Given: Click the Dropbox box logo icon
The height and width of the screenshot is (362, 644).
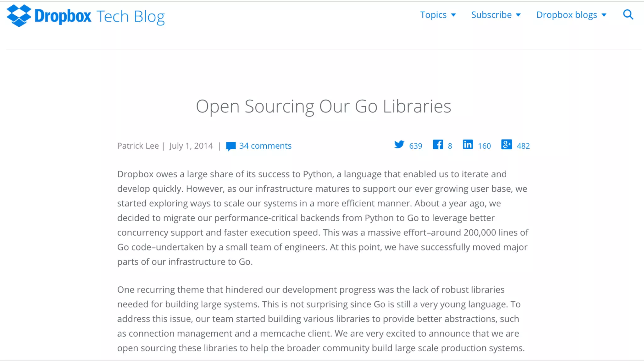Looking at the screenshot, I should tap(19, 16).
